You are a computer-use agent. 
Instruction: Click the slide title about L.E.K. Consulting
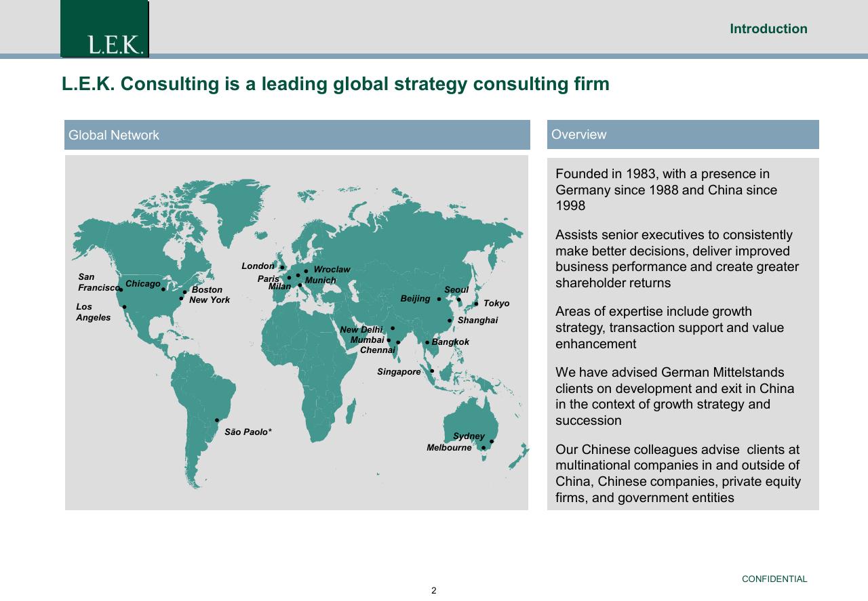click(336, 84)
